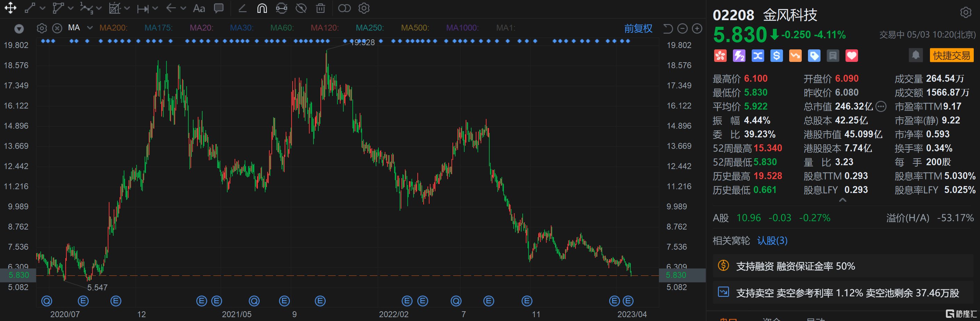This screenshot has width=980, height=321.
Task: Toggle the red heart favorite
Action: 851,56
